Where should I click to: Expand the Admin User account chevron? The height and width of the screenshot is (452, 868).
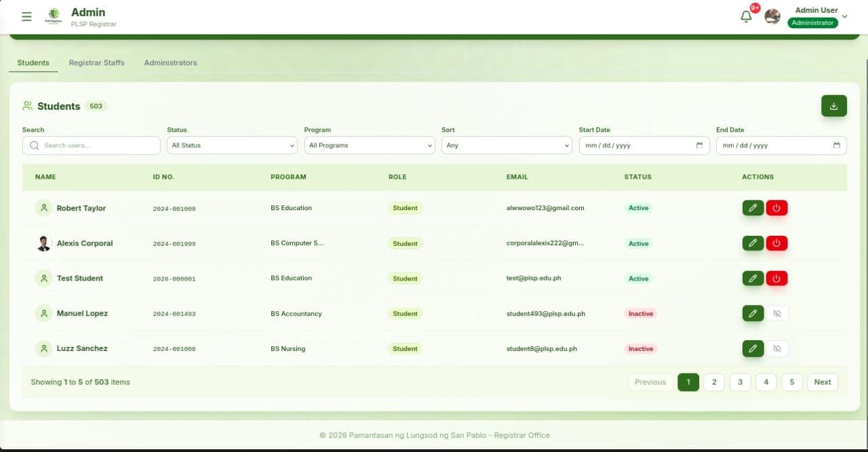coord(844,16)
